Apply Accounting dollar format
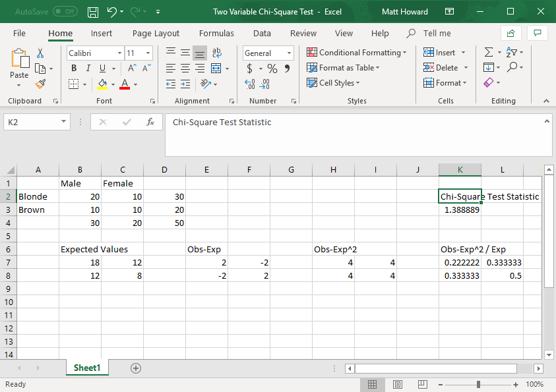Screen dimensions: 556x392 click(x=249, y=68)
